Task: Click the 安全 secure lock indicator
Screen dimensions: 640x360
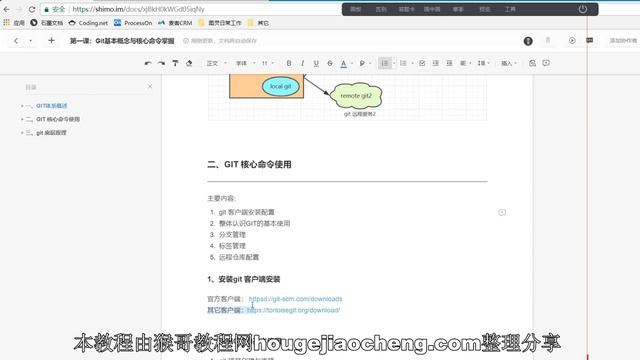Action: tap(55, 9)
